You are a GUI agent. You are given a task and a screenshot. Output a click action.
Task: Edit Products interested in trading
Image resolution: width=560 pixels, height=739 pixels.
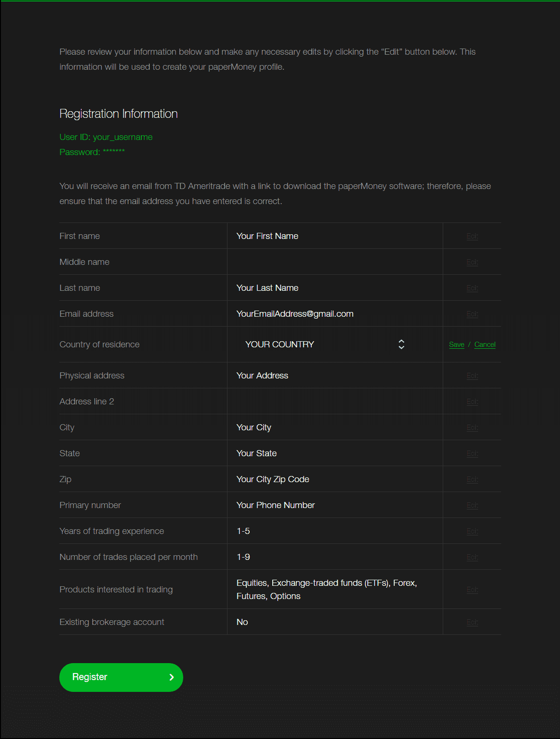point(472,590)
